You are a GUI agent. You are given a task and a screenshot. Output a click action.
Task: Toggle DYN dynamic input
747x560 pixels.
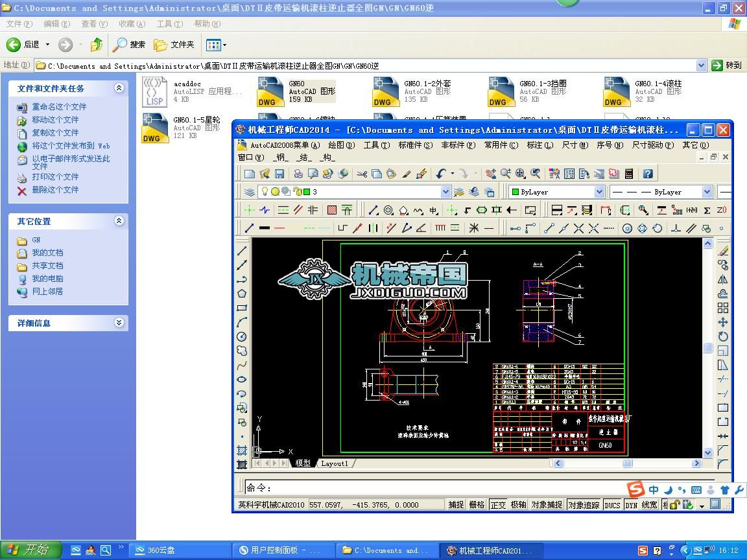[631, 505]
